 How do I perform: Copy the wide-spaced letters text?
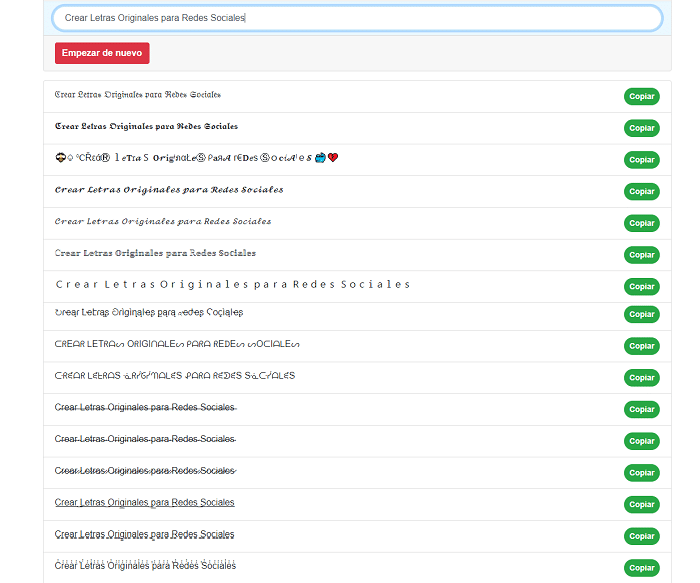(641, 286)
